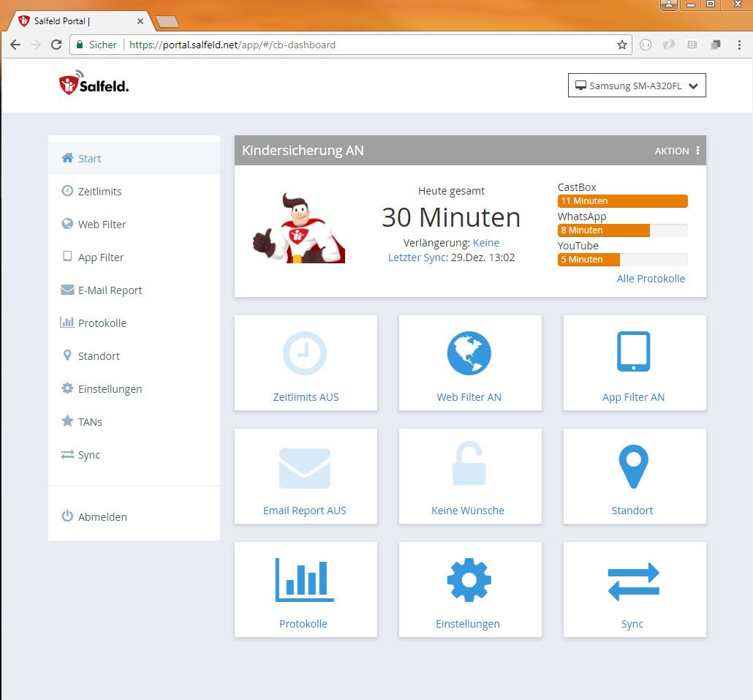Toggle the Zeitlimits AUS clock tile
Image resolution: width=753 pixels, height=700 pixels.
coord(306,363)
